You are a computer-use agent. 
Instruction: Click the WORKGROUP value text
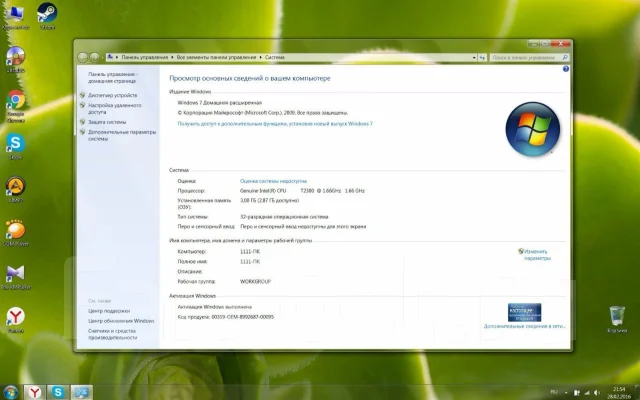[x=256, y=282]
